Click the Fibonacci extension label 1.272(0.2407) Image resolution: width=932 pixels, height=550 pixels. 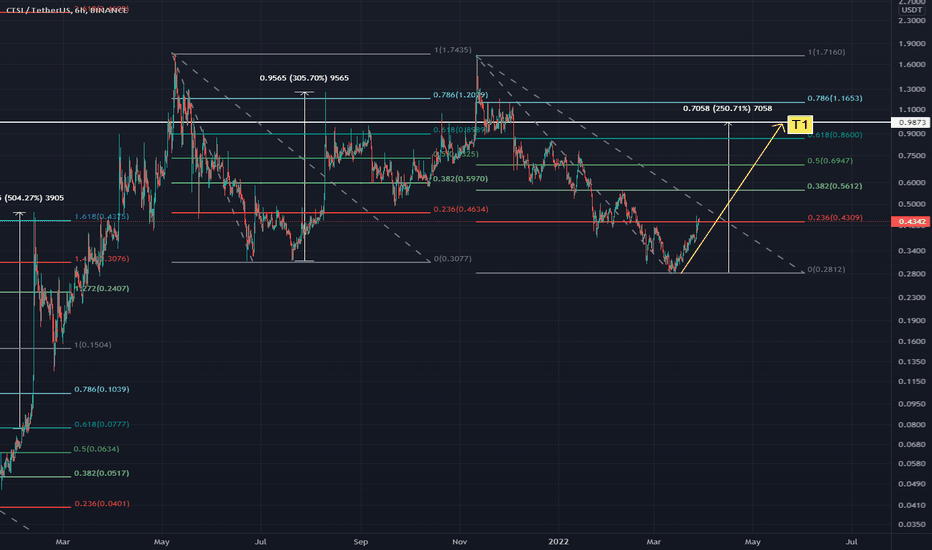[x=102, y=288]
